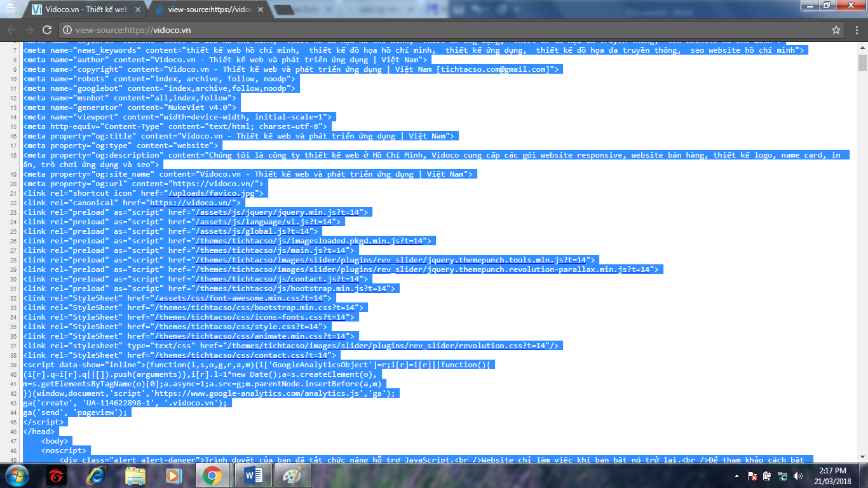Viewport: 868px width, 488px height.
Task: Click the </head> closing tag line
Action: [x=39, y=431]
